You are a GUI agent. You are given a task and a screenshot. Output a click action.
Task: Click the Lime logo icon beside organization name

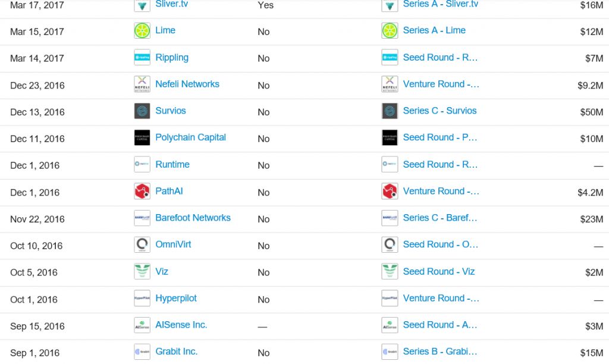tap(142, 31)
